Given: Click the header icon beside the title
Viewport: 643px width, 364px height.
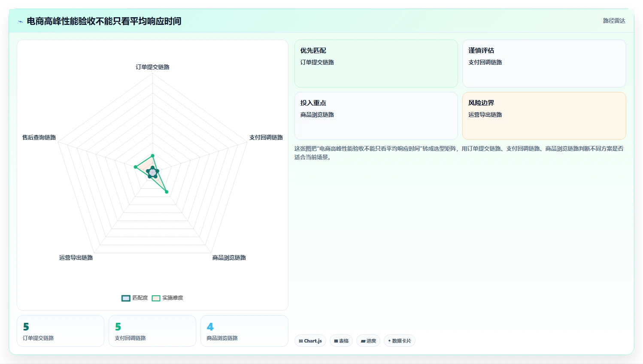Looking at the screenshot, I should point(20,21).
